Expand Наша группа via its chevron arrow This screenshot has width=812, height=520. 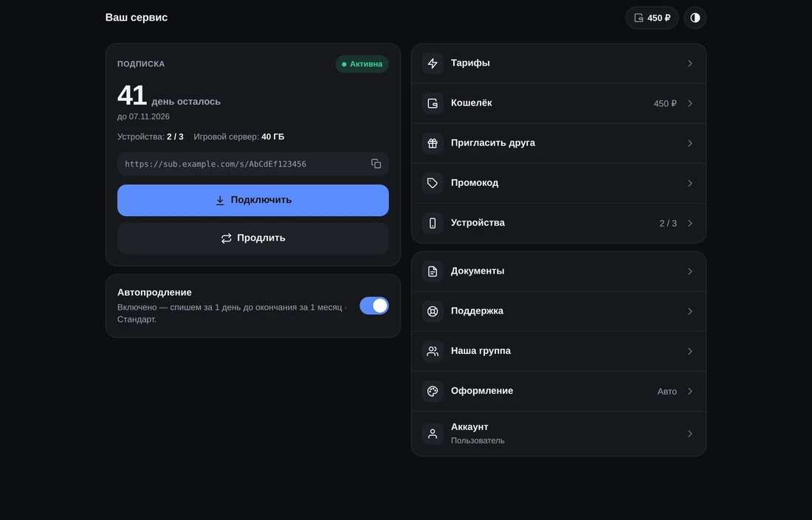pyautogui.click(x=689, y=351)
